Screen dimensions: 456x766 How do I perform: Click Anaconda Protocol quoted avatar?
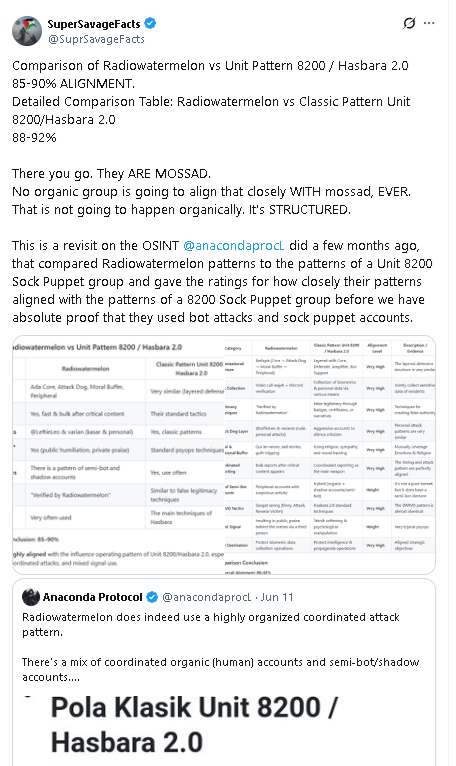pos(31,597)
